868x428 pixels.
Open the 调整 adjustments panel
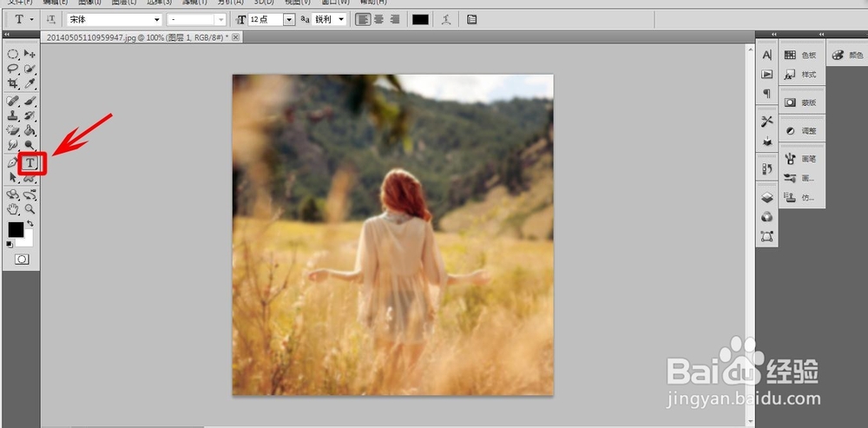click(801, 131)
